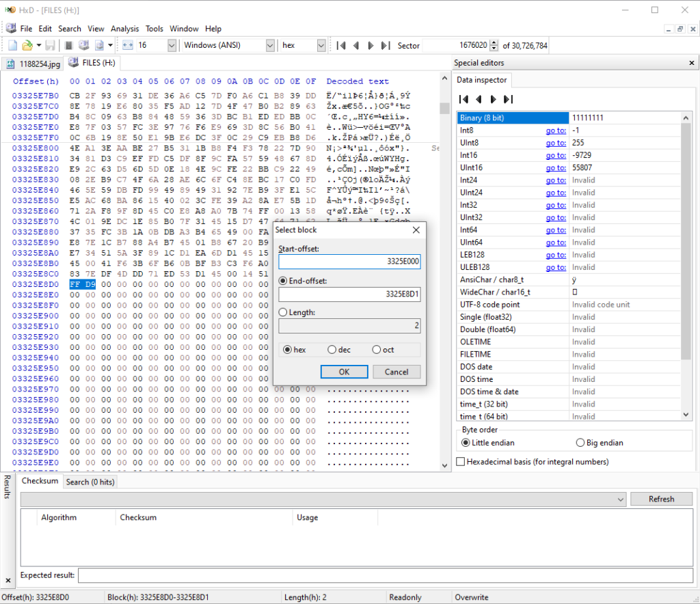Viewport: 700px width, 604px height.
Task: Click the New file icon in toolbar
Action: click(12, 46)
